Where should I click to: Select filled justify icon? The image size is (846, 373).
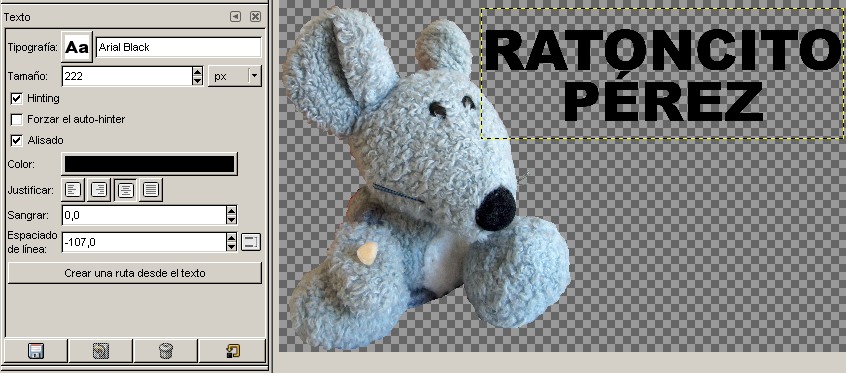[x=151, y=190]
